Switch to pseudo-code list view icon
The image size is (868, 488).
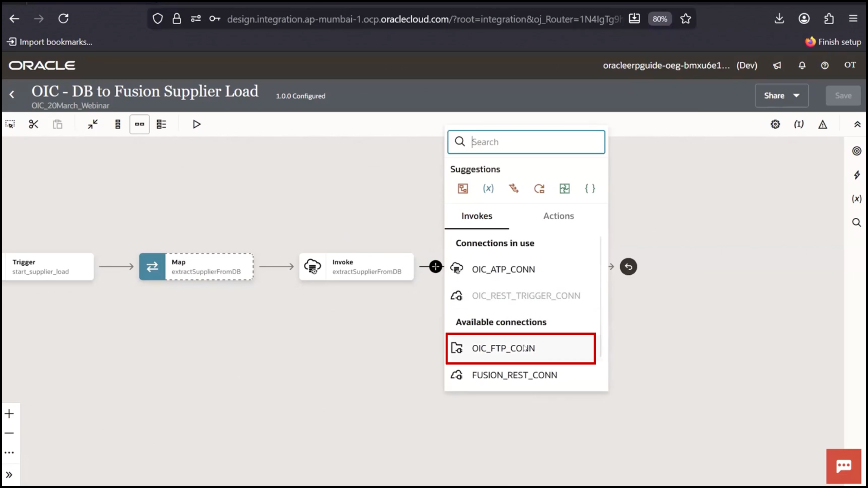pyautogui.click(x=161, y=124)
